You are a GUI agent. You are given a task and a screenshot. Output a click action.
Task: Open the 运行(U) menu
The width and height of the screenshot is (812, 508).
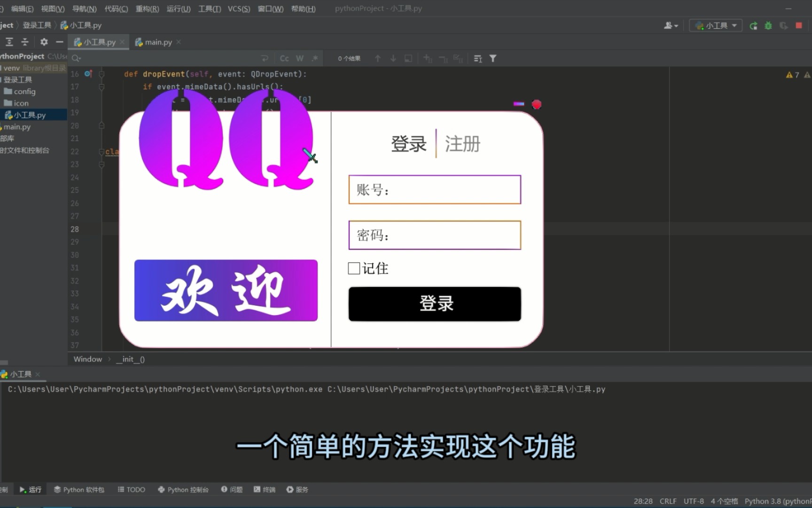point(178,8)
